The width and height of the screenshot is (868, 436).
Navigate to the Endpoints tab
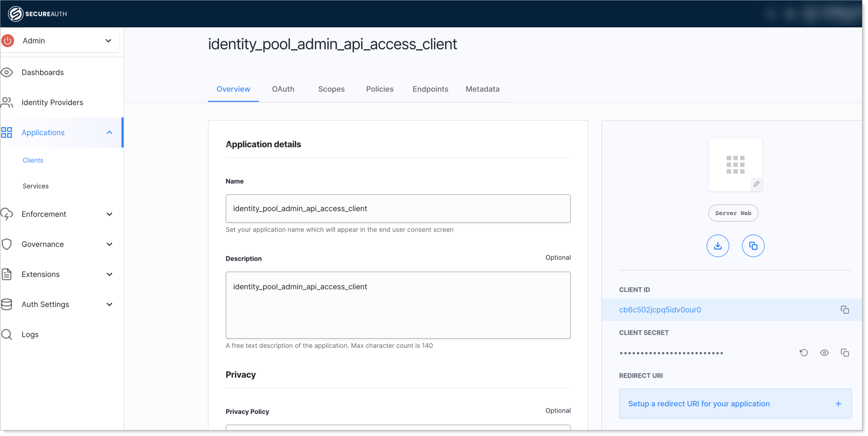click(x=431, y=89)
